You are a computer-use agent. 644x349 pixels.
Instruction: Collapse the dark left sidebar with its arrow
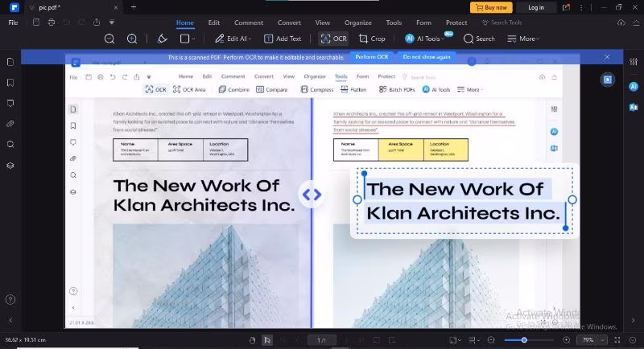pos(10,320)
